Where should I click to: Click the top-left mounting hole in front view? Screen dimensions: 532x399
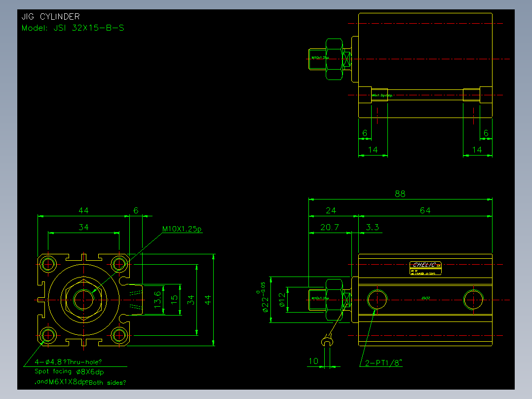48,264
